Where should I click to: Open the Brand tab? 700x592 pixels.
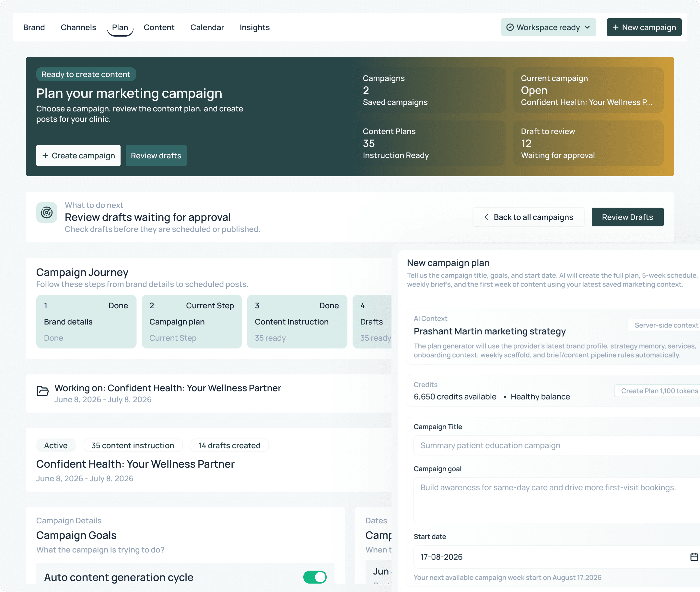tap(34, 27)
